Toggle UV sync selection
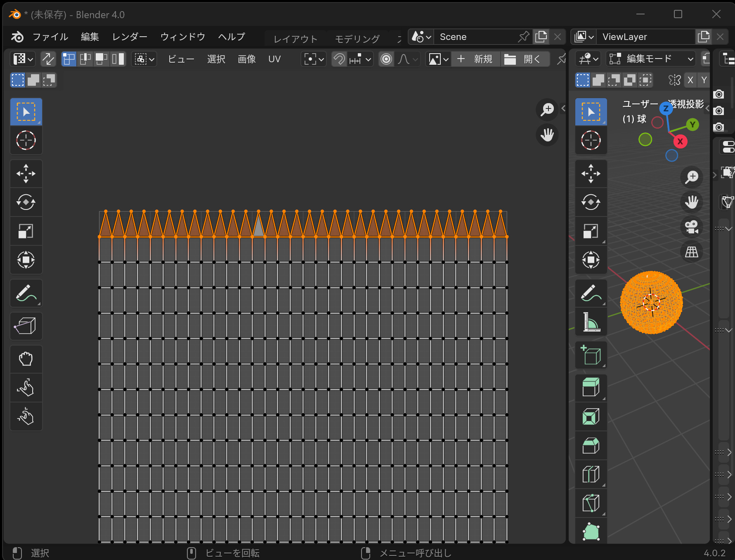The height and width of the screenshot is (560, 735). [48, 59]
